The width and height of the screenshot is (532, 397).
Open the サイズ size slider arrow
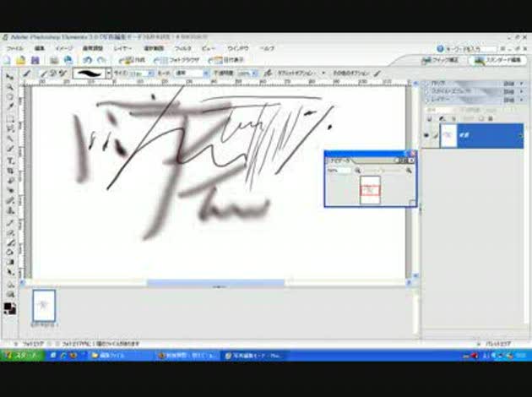[150, 73]
